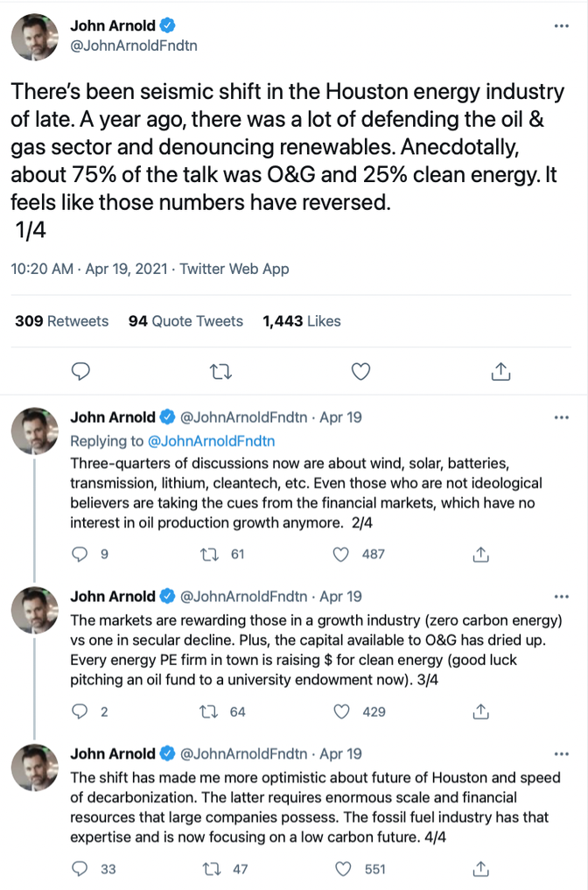
Task: Like the 4/4 tweet
Action: tap(341, 868)
